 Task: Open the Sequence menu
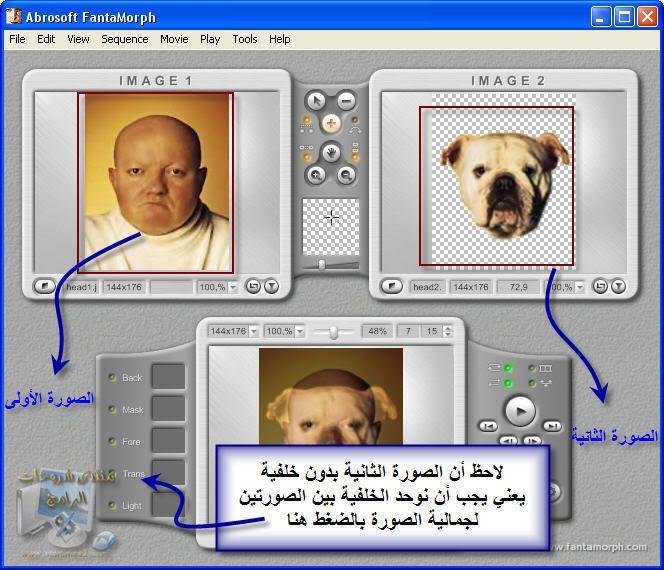tap(124, 39)
